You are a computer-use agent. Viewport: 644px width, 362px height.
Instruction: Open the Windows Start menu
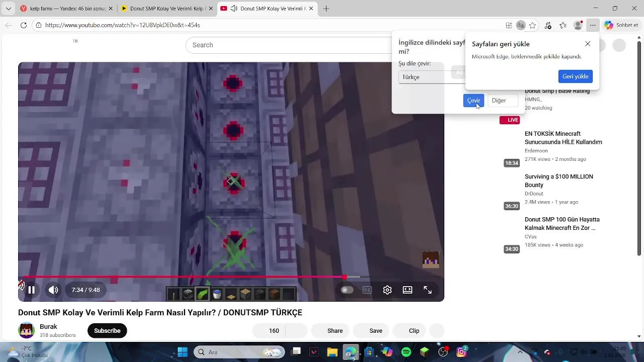coord(183,352)
